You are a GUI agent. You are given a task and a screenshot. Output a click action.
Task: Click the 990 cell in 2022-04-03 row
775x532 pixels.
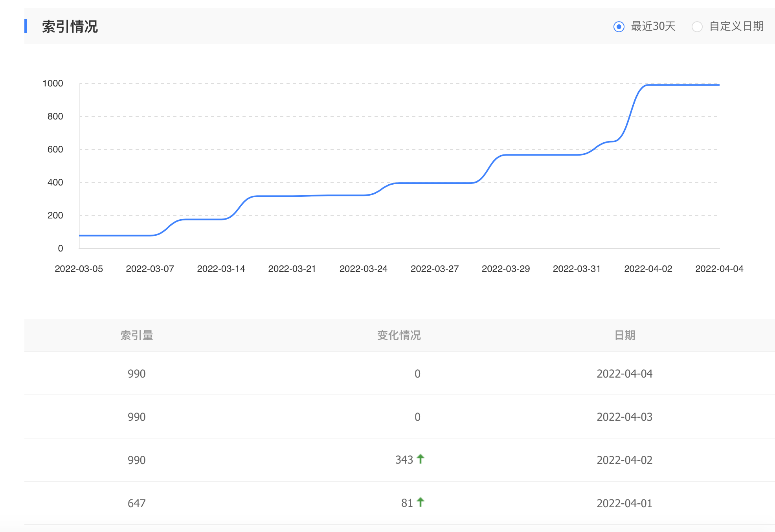[x=137, y=417]
